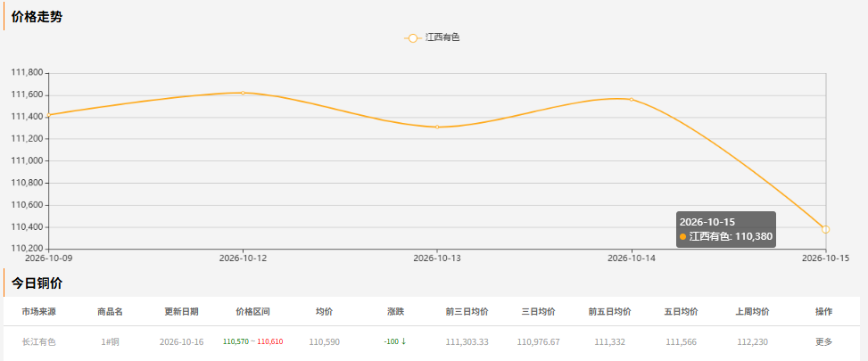Click the 2026-10-14 x-axis label
868x361 pixels.
coord(631,258)
